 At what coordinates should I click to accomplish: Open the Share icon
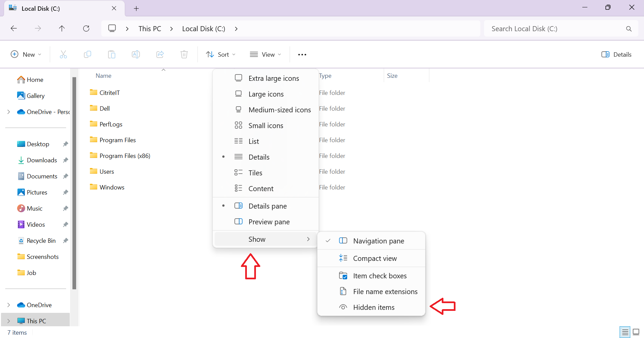(160, 54)
